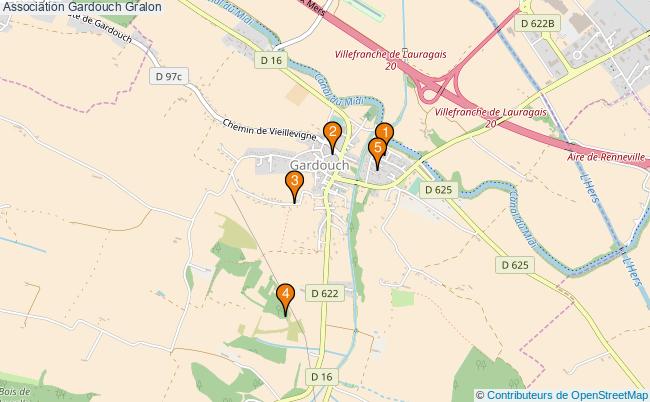Click the Chemin de Vieillevigne label
The width and height of the screenshot is (650, 402).
click(269, 130)
